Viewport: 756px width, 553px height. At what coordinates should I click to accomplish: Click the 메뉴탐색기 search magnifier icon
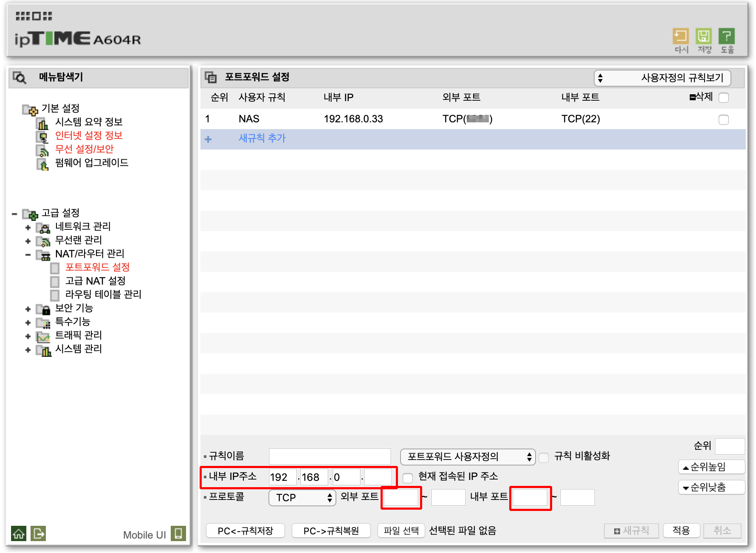coord(20,77)
